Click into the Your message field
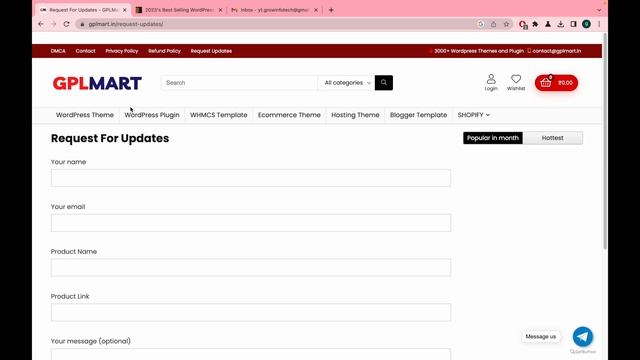Viewport: 640px width, 360px height. [x=251, y=354]
